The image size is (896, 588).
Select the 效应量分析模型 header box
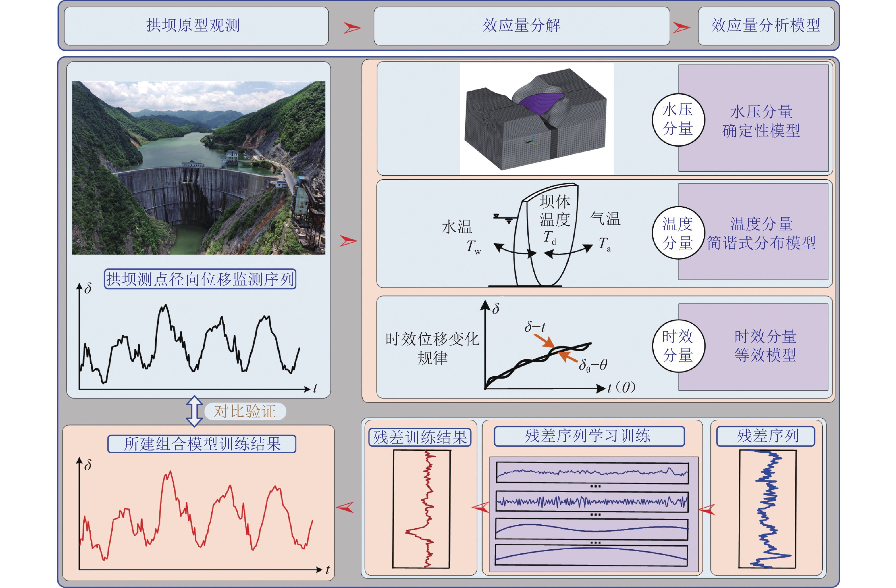tap(765, 26)
